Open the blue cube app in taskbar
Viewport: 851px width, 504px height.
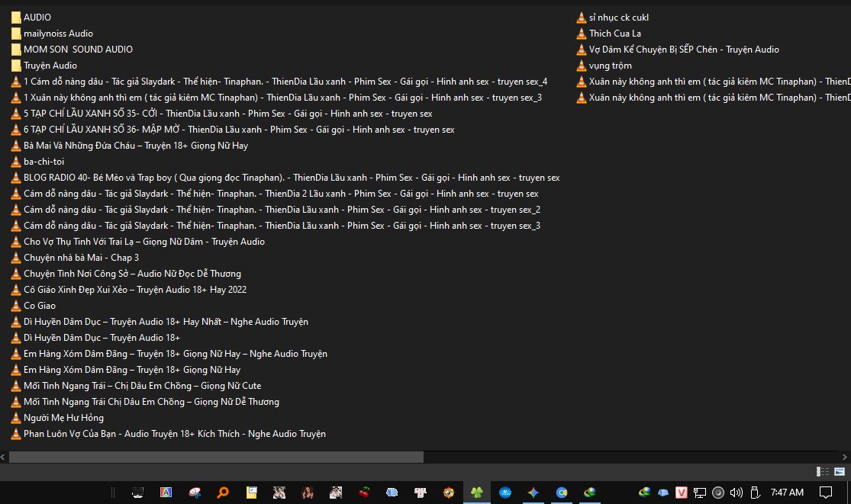click(x=392, y=492)
